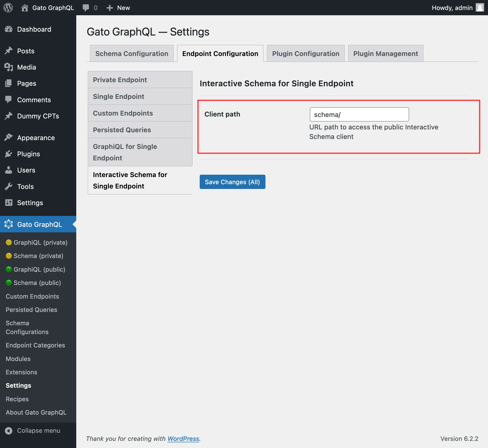Click the yellow dot beside GraphiQL (private)
Image resolution: width=488 pixels, height=448 pixels.
(x=9, y=242)
